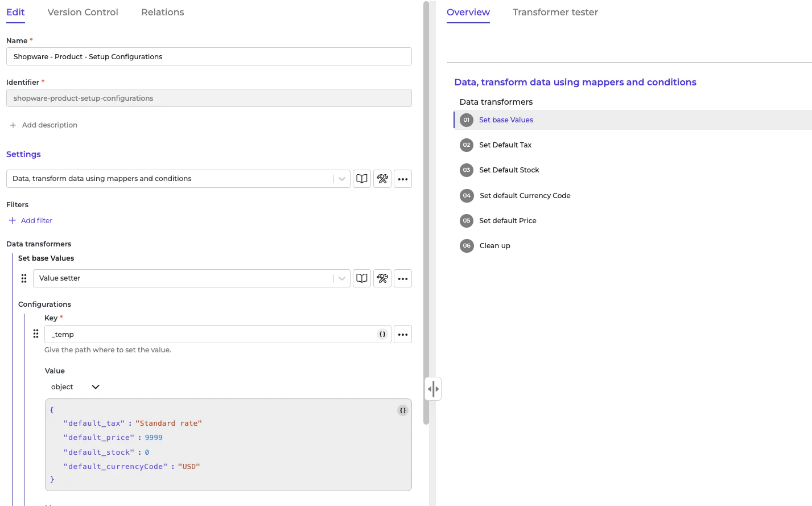
Task: Grab drag handle next to Value setter
Action: [24, 278]
